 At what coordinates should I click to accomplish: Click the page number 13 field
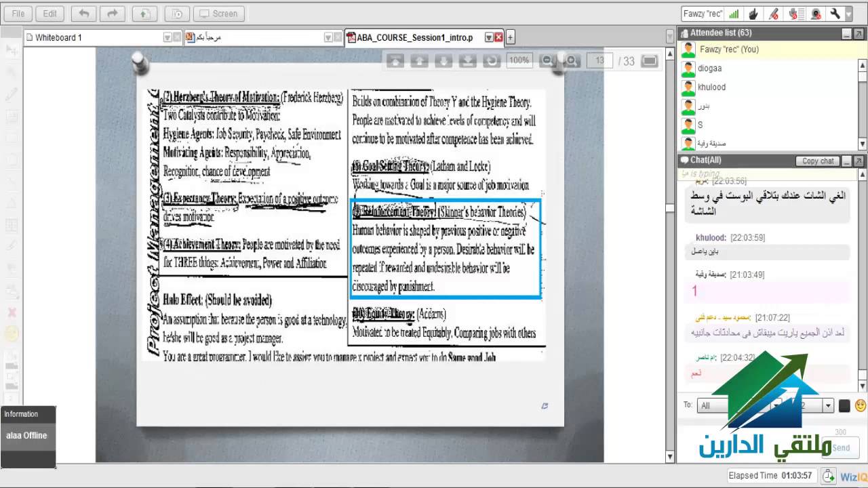coord(599,61)
